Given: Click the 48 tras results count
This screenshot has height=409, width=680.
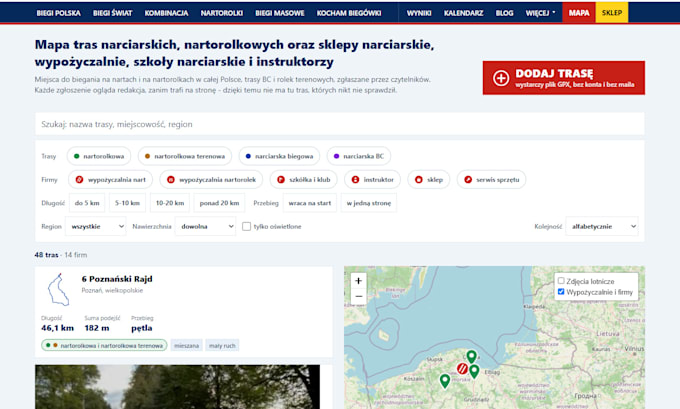Looking at the screenshot, I should click(x=46, y=255).
